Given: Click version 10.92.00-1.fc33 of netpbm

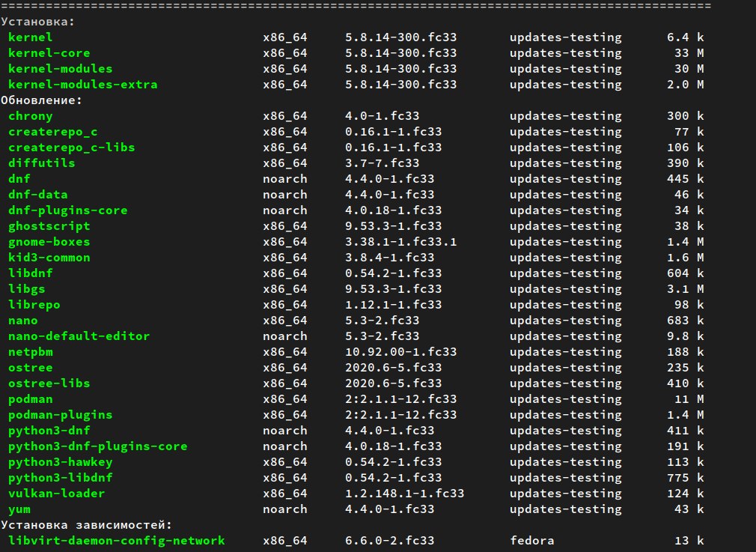Looking at the screenshot, I should click(x=401, y=352).
